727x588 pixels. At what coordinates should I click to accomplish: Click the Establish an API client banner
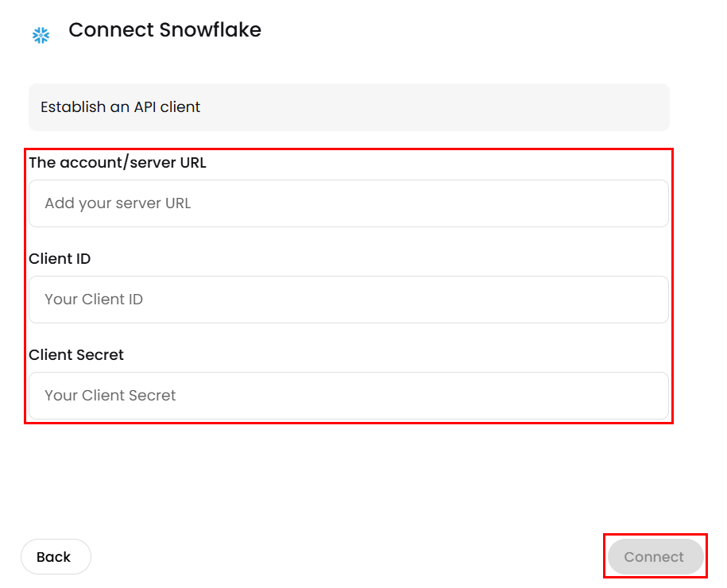pos(349,107)
